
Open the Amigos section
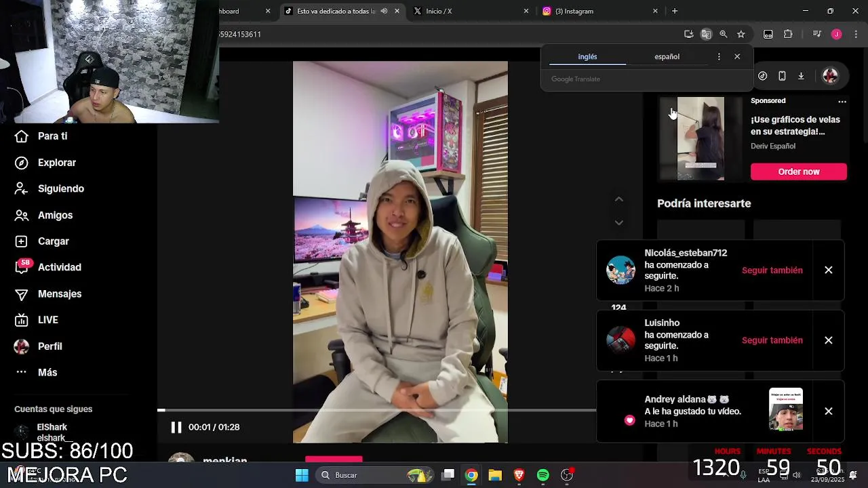pyautogui.click(x=44, y=215)
